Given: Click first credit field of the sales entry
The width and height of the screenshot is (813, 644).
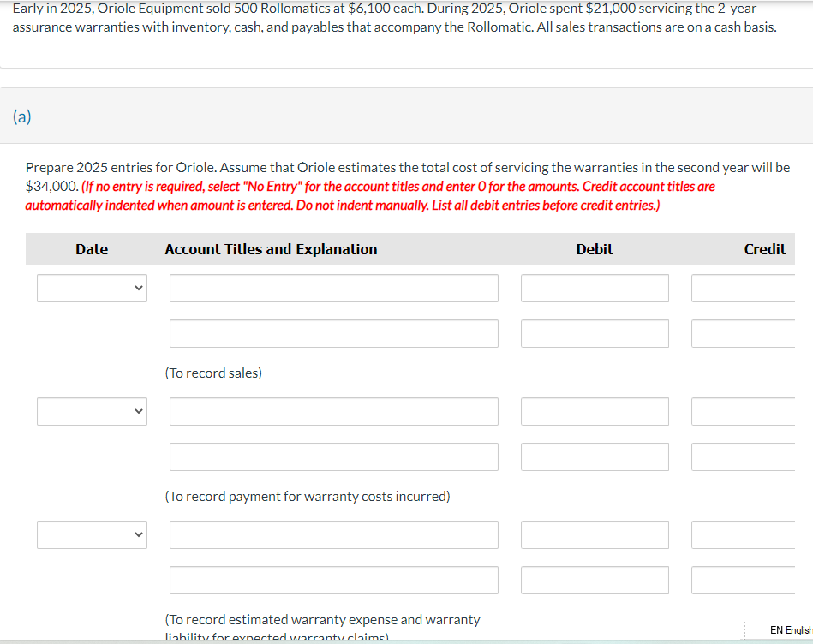Looking at the screenshot, I should (743, 288).
